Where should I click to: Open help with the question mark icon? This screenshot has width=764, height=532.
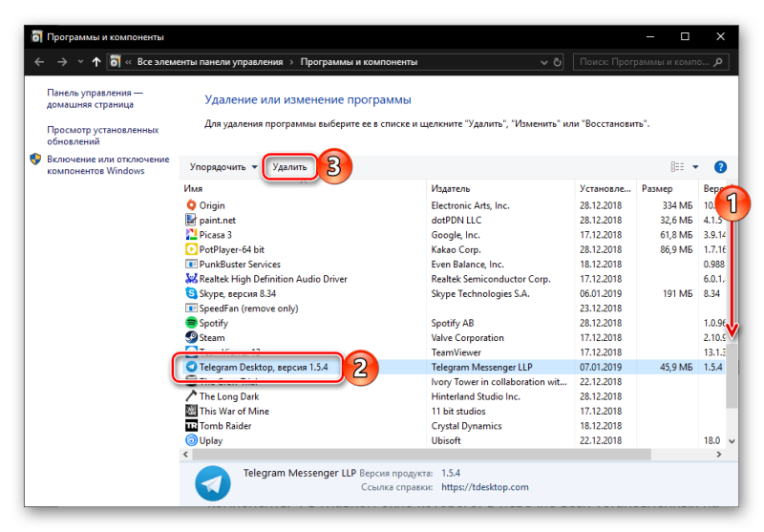tap(720, 167)
